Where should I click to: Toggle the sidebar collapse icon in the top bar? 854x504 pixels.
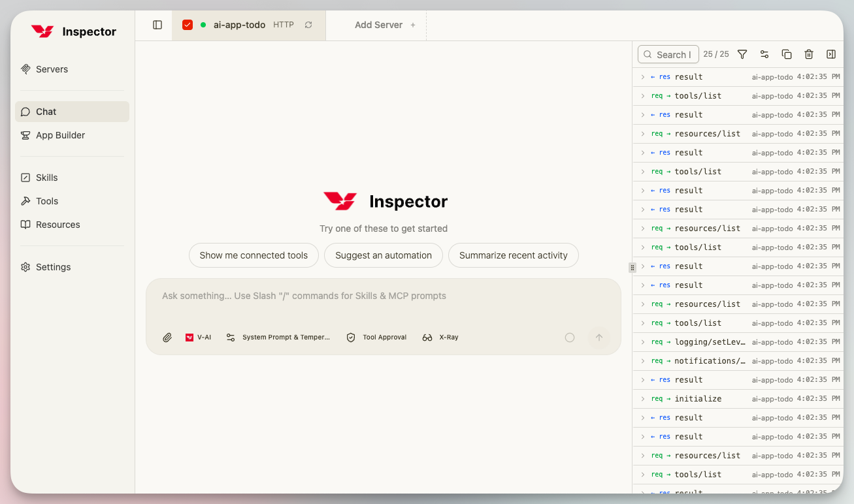[157, 25]
